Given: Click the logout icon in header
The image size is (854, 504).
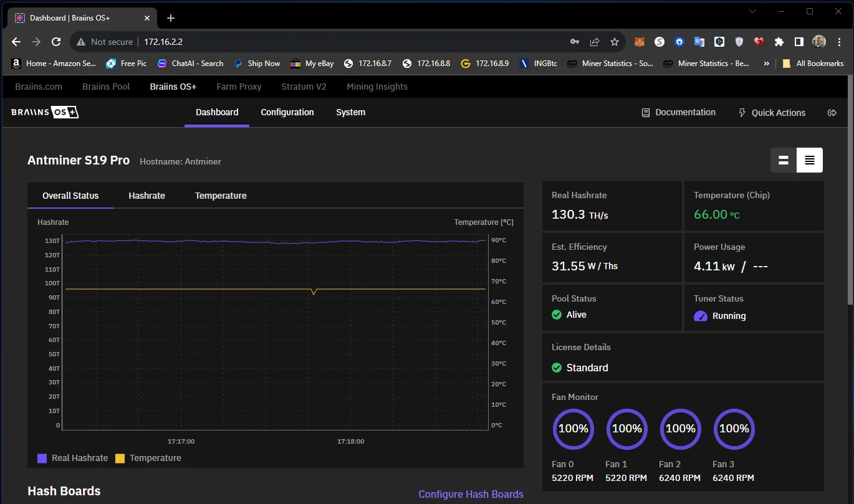Looking at the screenshot, I should tap(832, 113).
